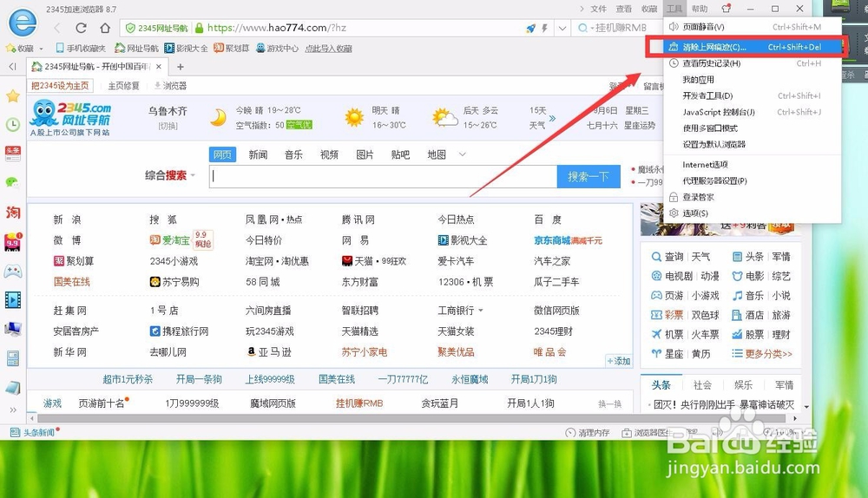Select the 网页 search tab

[222, 154]
